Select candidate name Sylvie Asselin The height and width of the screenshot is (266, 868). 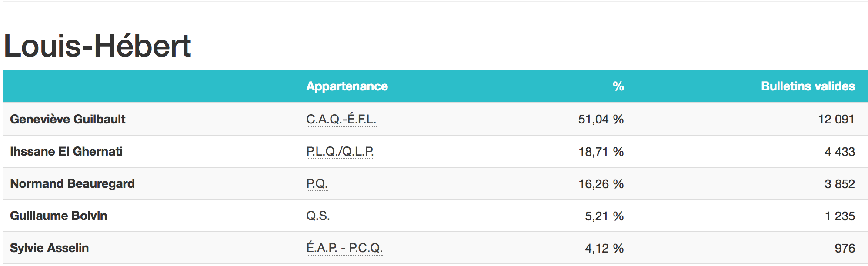point(50,248)
